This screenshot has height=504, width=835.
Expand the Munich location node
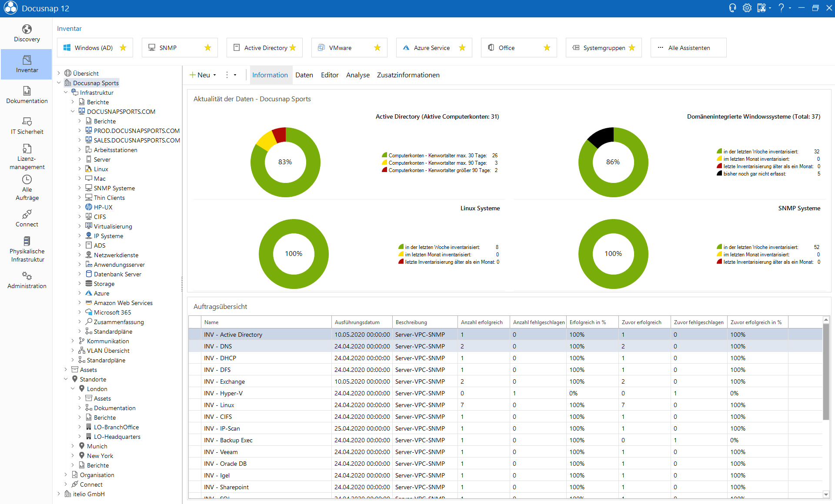point(73,446)
